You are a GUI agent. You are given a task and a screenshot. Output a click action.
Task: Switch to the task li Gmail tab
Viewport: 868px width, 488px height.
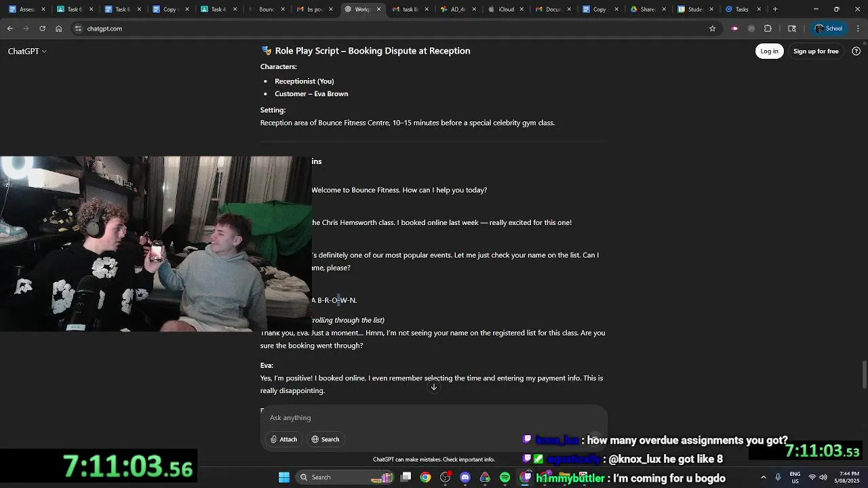410,9
